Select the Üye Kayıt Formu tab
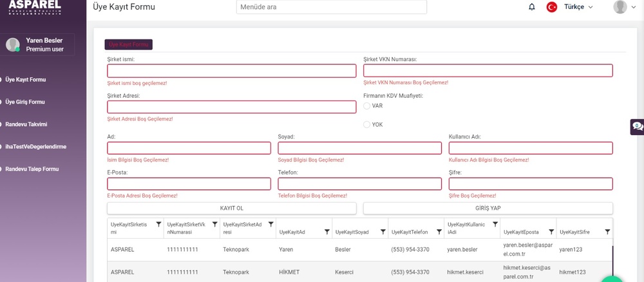The image size is (644, 282). 129,44
